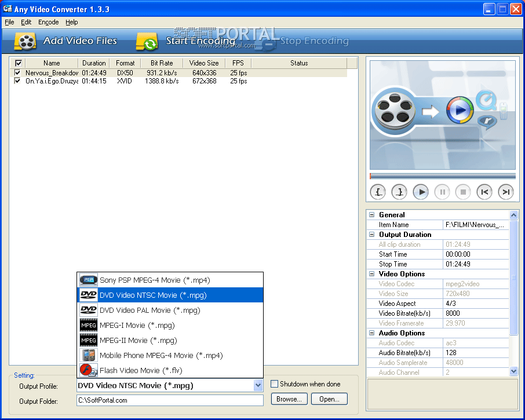Open the Output Profile dropdown arrow
The width and height of the screenshot is (525, 420).
pos(258,385)
